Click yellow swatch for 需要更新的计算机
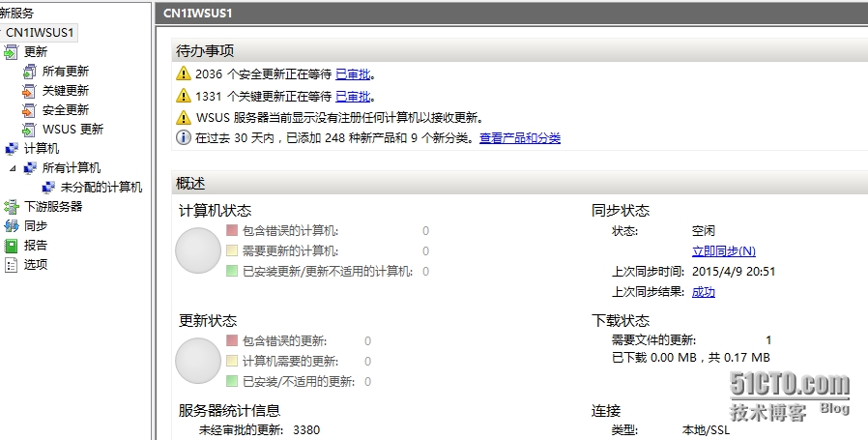868x440 pixels. pyautogui.click(x=232, y=250)
